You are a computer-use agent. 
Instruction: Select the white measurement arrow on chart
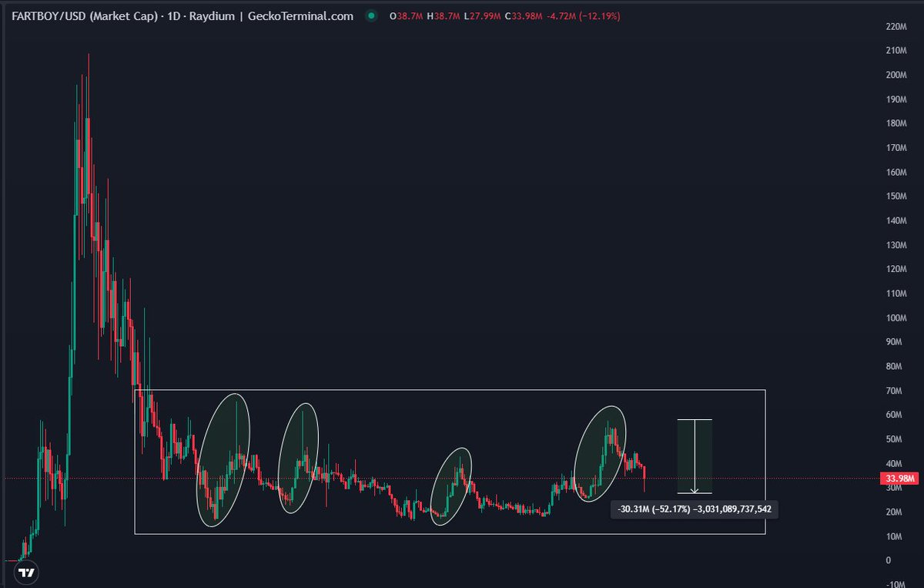695,456
